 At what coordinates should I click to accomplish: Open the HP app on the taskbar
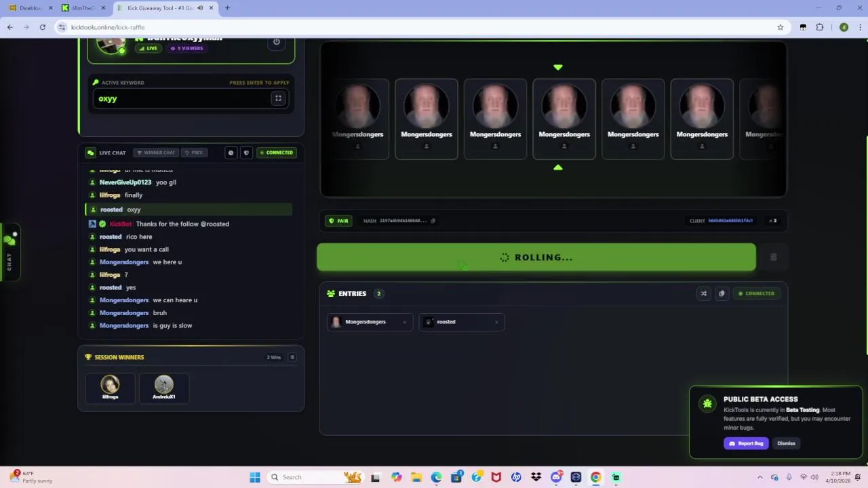coord(516,477)
